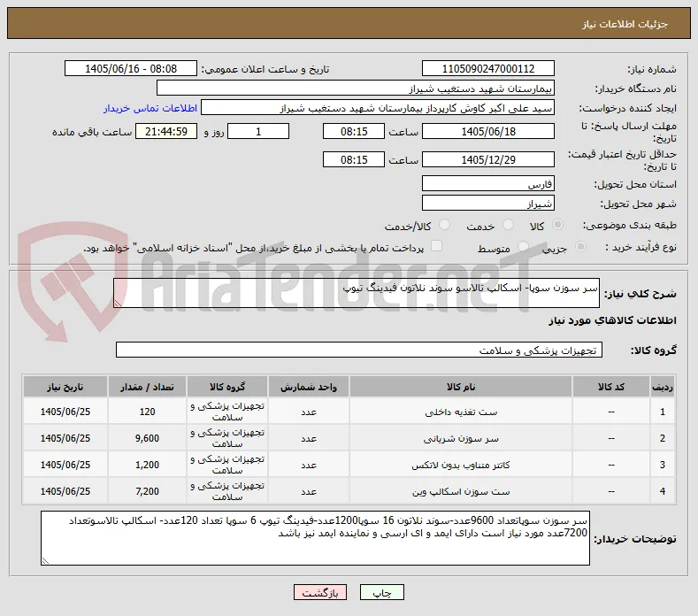Open اطلاعات تماس خریدار link
Image resolution: width=698 pixels, height=616 pixels.
tap(150, 108)
